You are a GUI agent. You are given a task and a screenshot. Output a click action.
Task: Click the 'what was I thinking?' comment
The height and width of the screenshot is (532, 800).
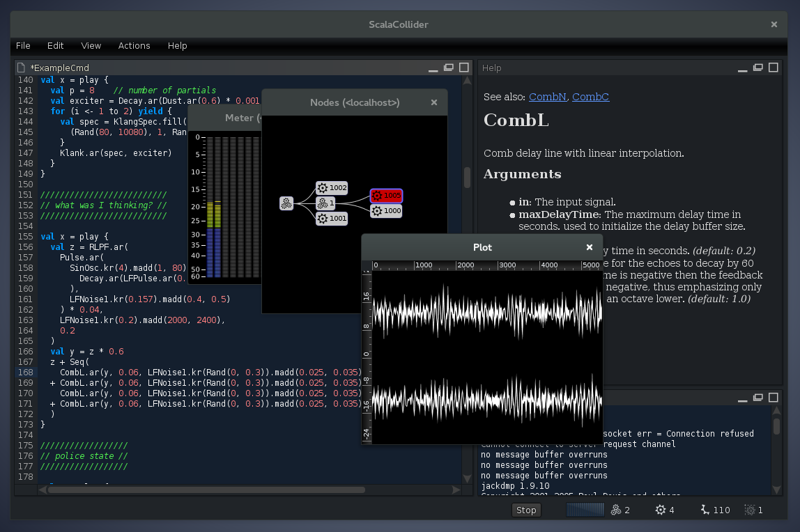click(x=104, y=205)
